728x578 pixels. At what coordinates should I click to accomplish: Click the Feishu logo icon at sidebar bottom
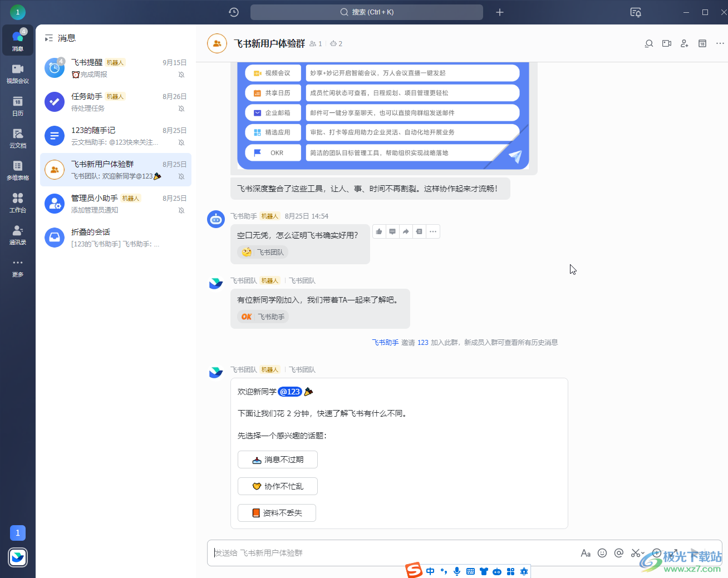pyautogui.click(x=18, y=557)
